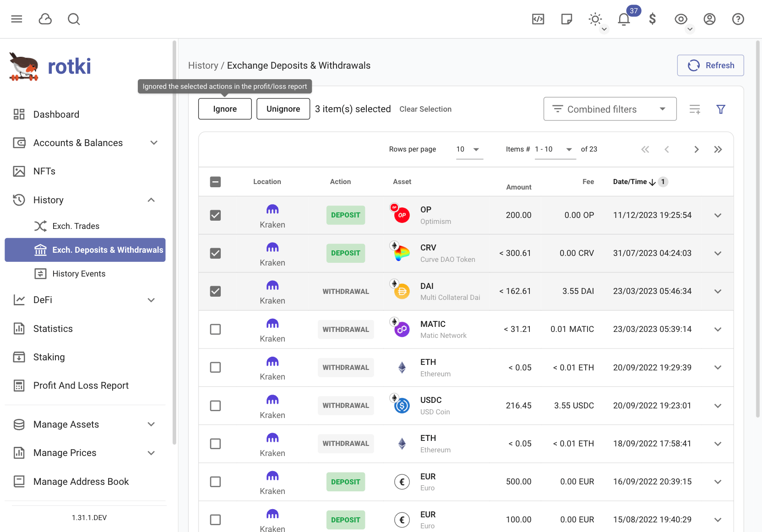Click the Ignore button
The height and width of the screenshot is (532, 762).
pyautogui.click(x=225, y=109)
